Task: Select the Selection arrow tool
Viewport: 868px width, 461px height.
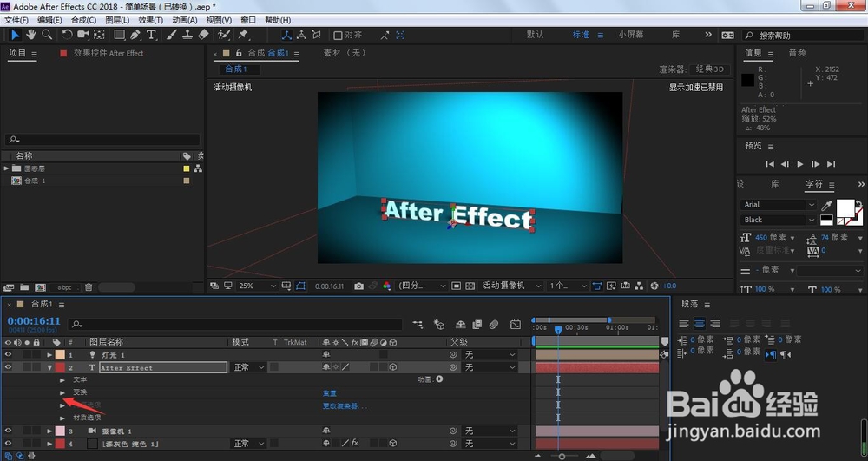Action: click(x=15, y=35)
